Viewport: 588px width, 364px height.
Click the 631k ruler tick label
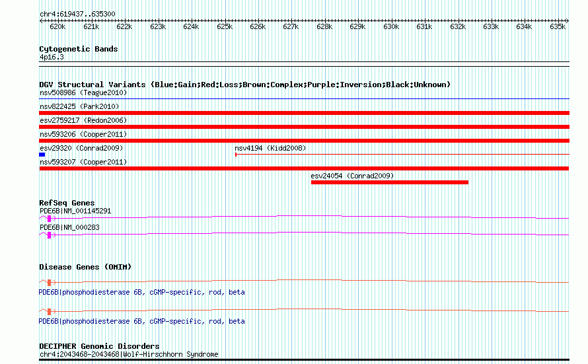click(424, 26)
